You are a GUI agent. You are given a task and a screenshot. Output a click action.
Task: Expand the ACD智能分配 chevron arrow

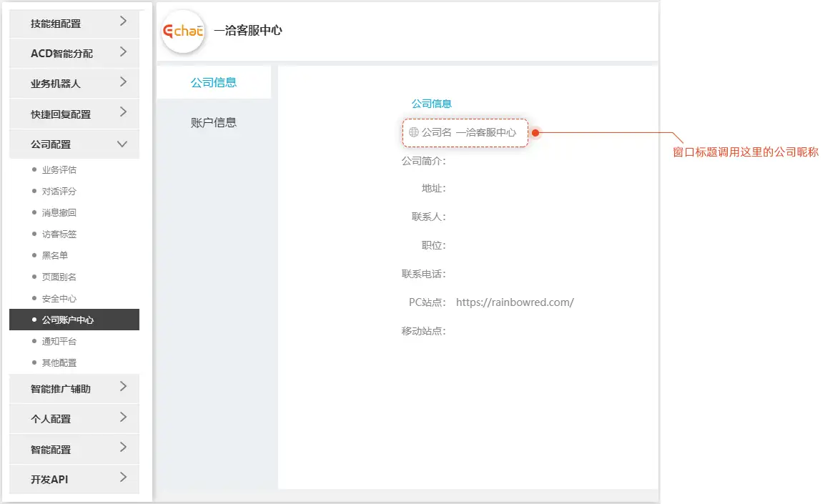coord(123,52)
